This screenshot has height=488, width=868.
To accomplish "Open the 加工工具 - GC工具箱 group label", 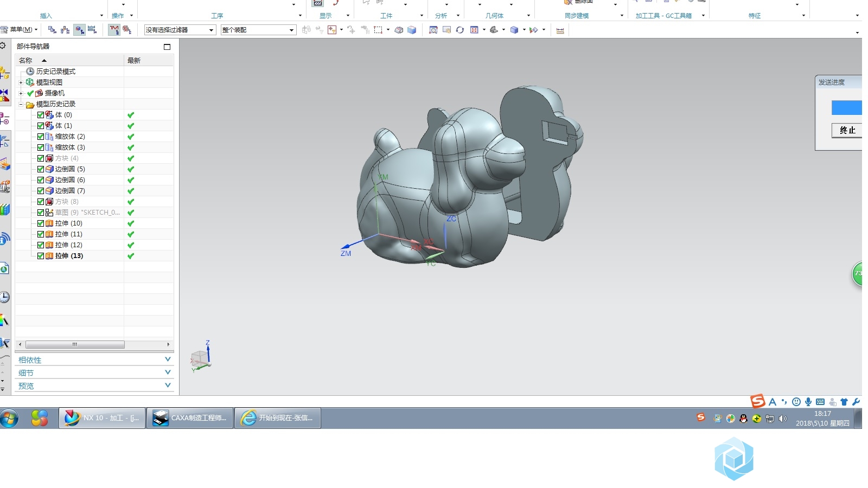I will coord(663,16).
